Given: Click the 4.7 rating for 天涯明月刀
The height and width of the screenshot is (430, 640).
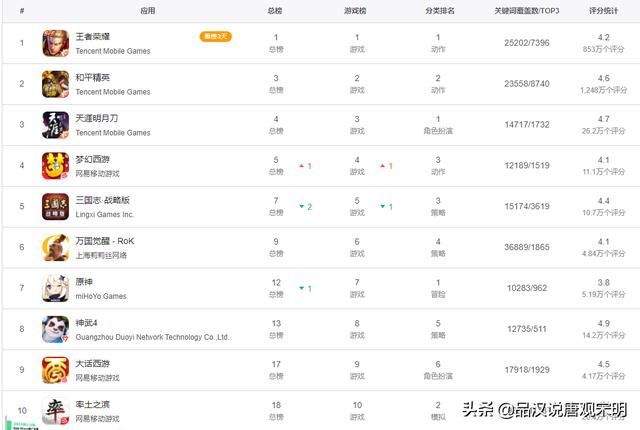Looking at the screenshot, I should [x=604, y=119].
